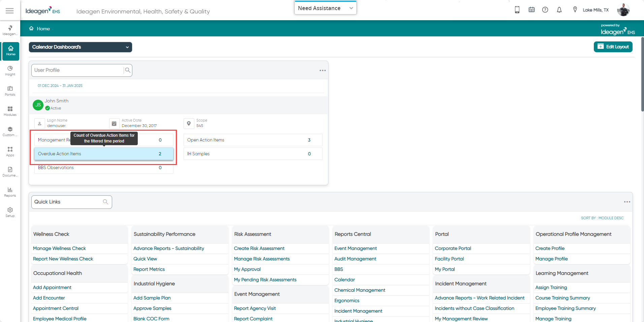Open Manage Wellness Check link
This screenshot has width=644, height=322.
[59, 248]
